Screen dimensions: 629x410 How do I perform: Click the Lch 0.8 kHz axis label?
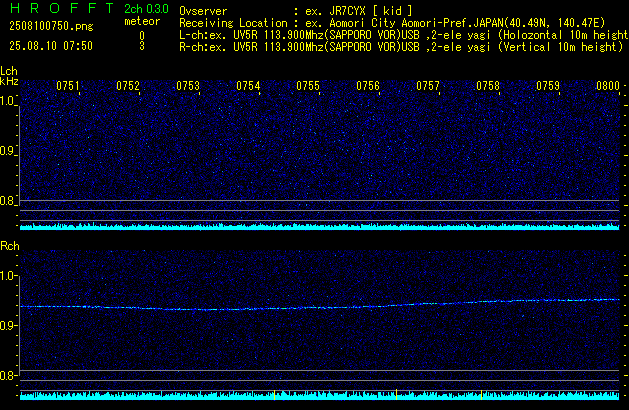tap(8, 201)
